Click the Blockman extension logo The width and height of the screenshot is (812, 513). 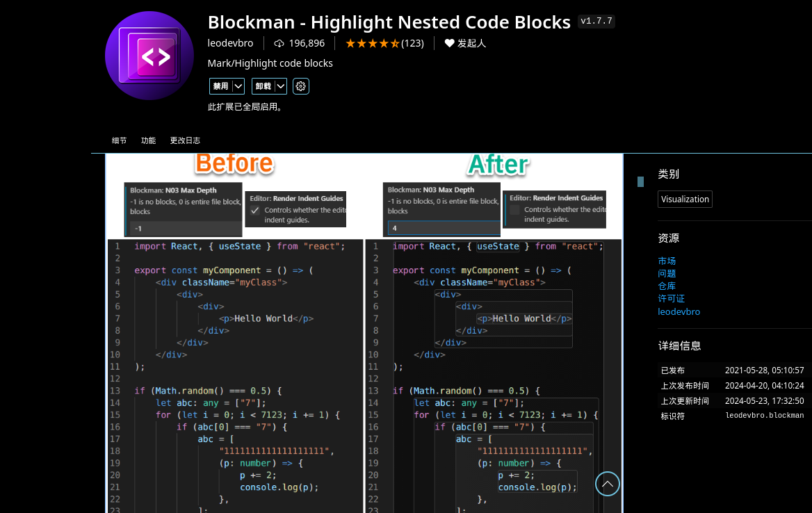[149, 56]
